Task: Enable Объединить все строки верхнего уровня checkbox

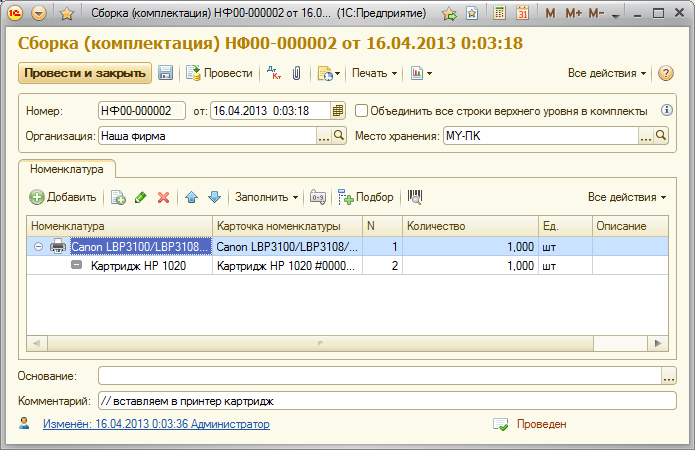Action: pyautogui.click(x=361, y=111)
